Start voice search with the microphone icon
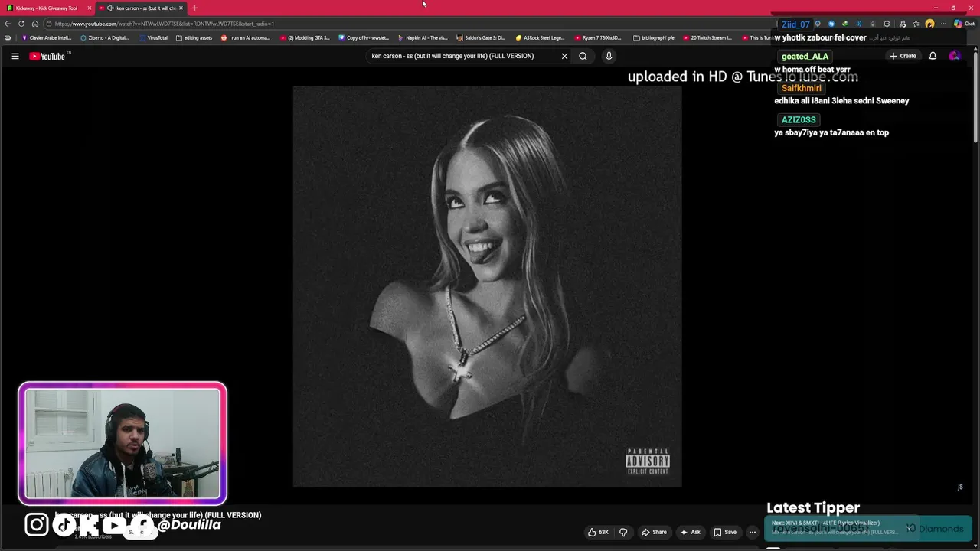980x551 pixels. pyautogui.click(x=609, y=56)
